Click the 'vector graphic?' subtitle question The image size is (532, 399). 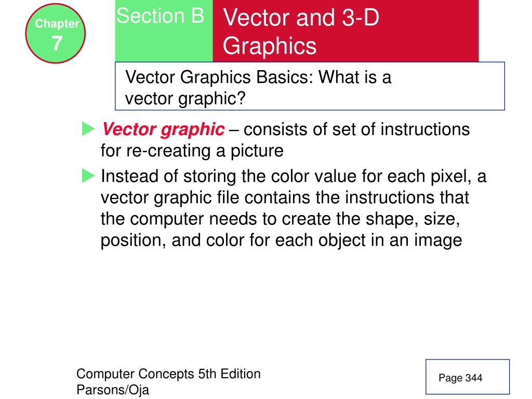click(x=185, y=99)
